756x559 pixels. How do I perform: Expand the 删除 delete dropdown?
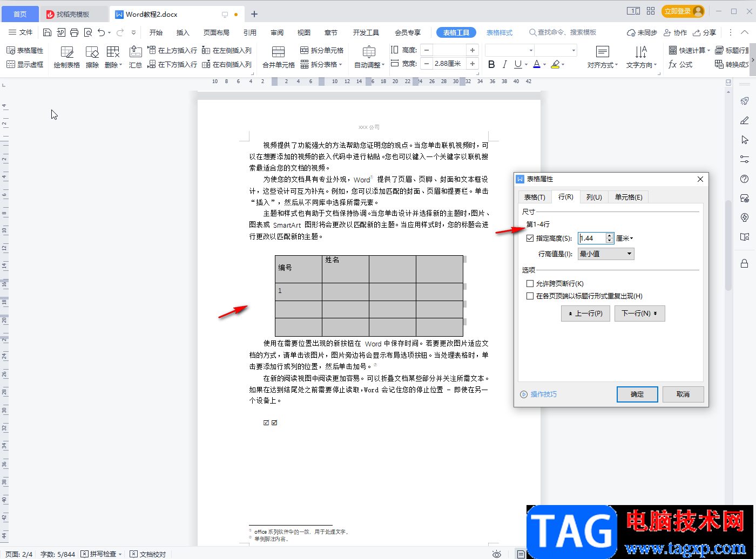(113, 65)
